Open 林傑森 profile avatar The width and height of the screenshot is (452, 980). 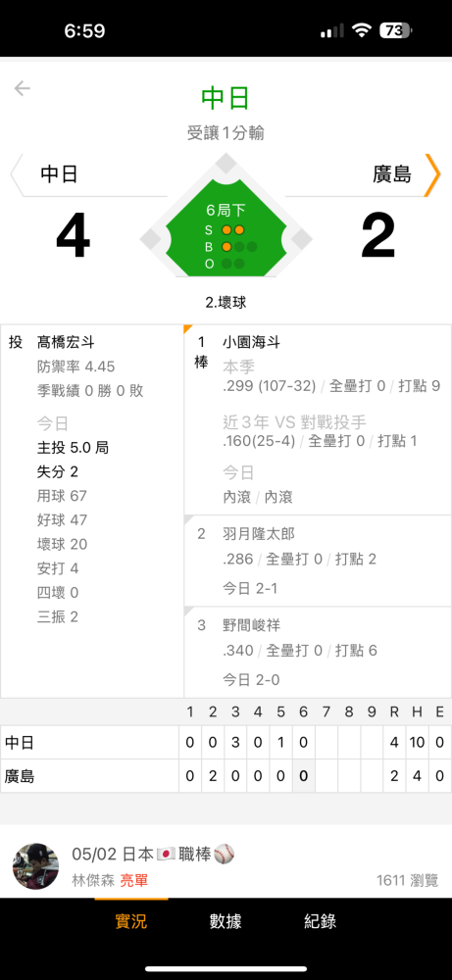[x=35, y=866]
